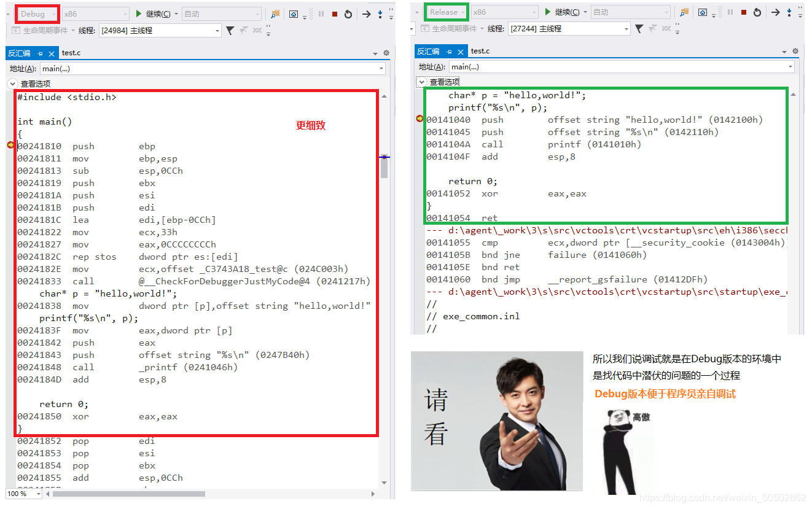
Task: Open the Debug configuration dropdown in left window
Action: point(37,14)
